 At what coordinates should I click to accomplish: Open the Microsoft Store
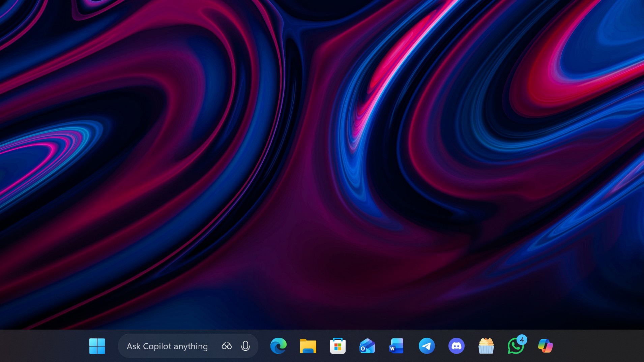[x=338, y=346]
